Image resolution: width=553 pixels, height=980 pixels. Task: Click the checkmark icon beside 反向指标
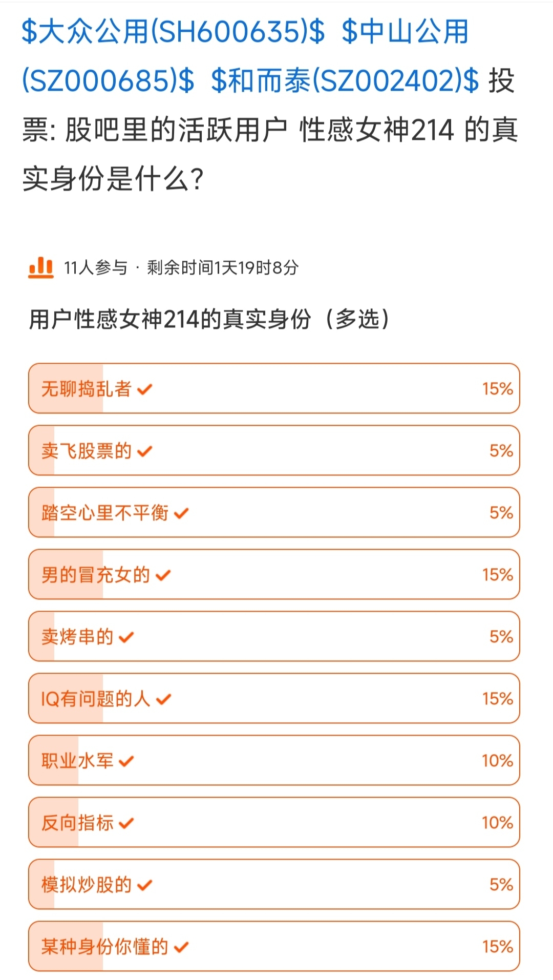[x=126, y=823]
